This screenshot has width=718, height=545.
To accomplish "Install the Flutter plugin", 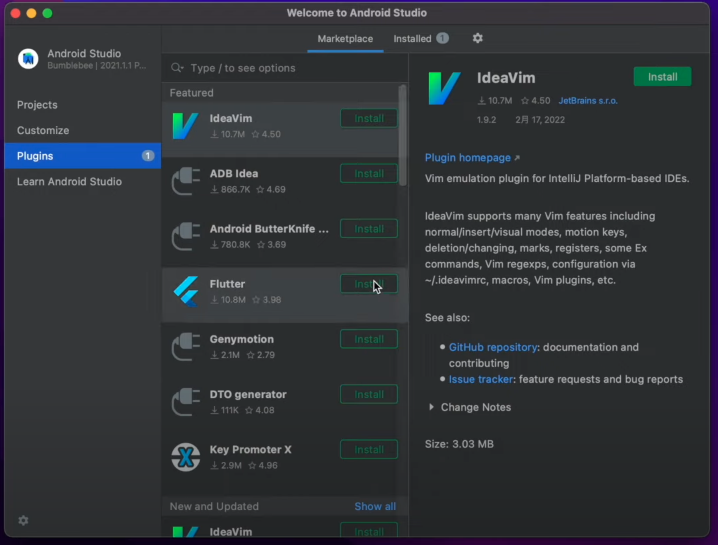I will tap(369, 284).
